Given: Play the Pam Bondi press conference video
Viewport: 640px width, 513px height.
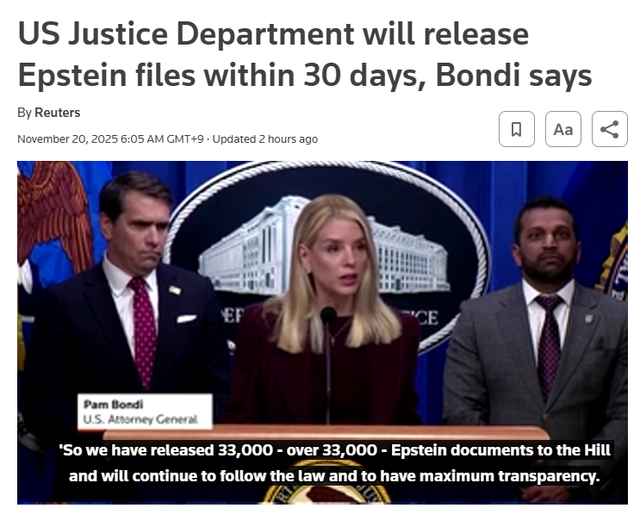Looking at the screenshot, I should pos(322,333).
